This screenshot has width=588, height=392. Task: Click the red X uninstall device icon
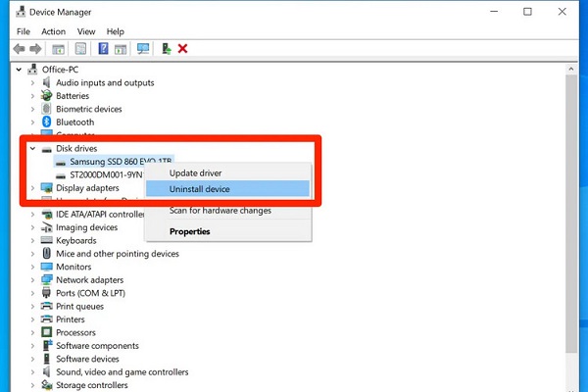click(183, 48)
